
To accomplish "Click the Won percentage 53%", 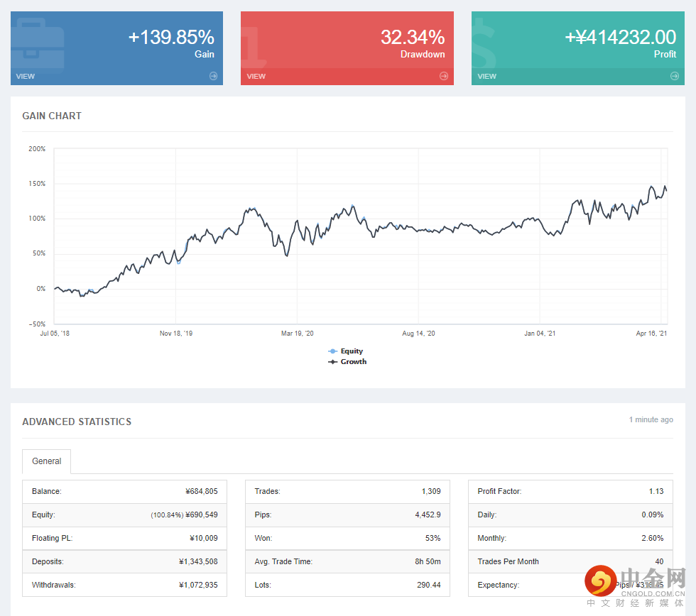I will point(433,539).
